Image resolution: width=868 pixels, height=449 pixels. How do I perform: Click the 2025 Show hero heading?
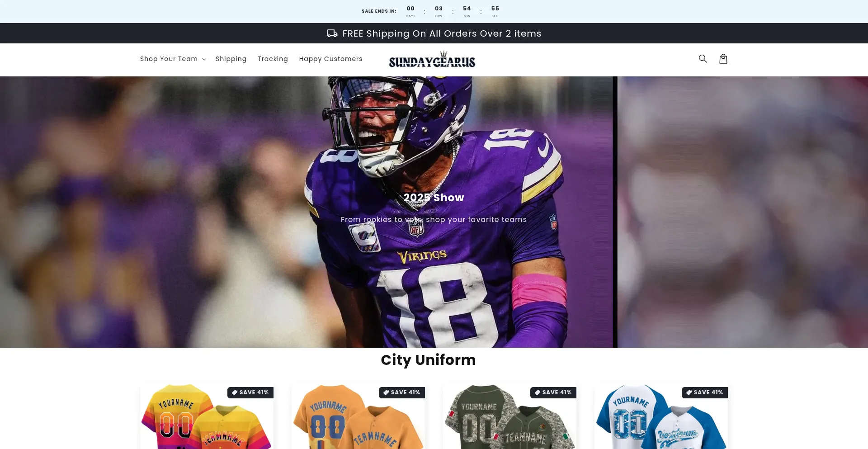[434, 198]
